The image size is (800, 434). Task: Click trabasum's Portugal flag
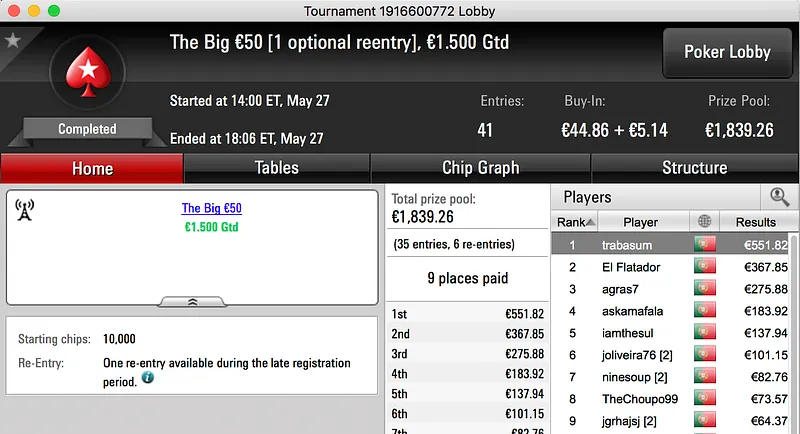click(x=705, y=245)
